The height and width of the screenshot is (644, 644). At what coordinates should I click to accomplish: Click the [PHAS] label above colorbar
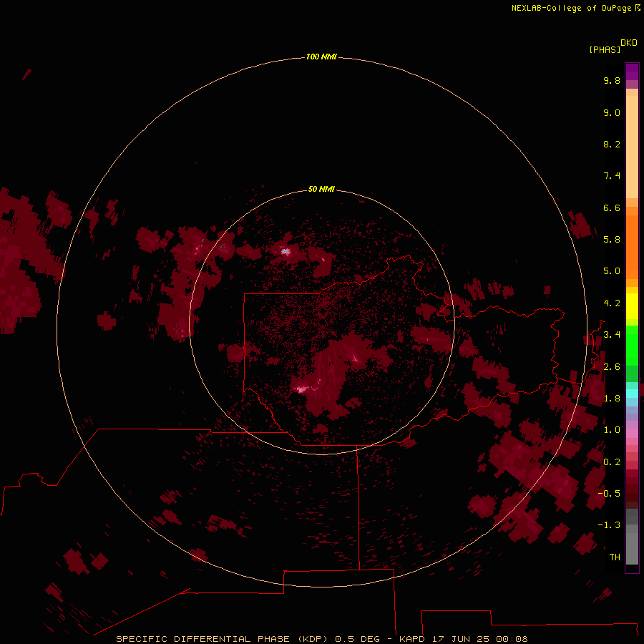tap(605, 49)
